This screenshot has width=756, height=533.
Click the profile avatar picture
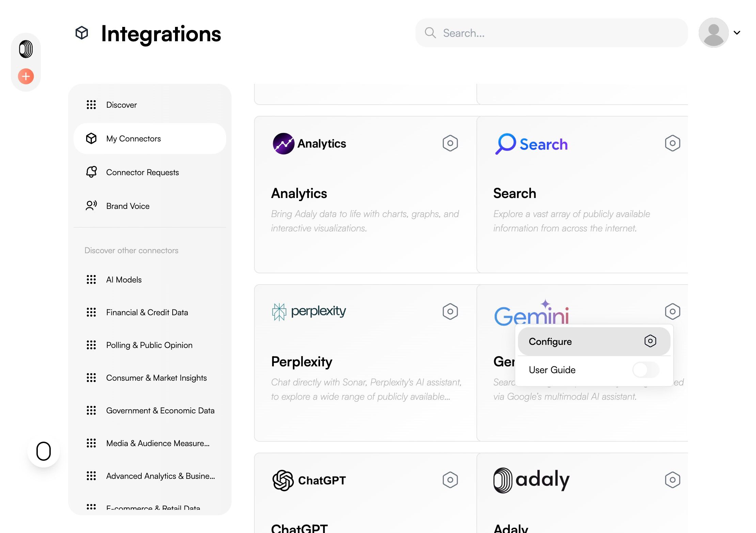713,33
